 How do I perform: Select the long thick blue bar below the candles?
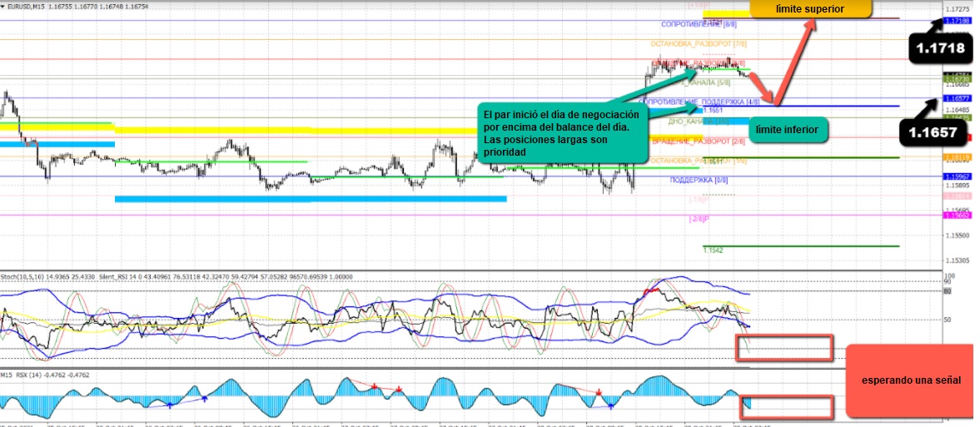coord(310,198)
